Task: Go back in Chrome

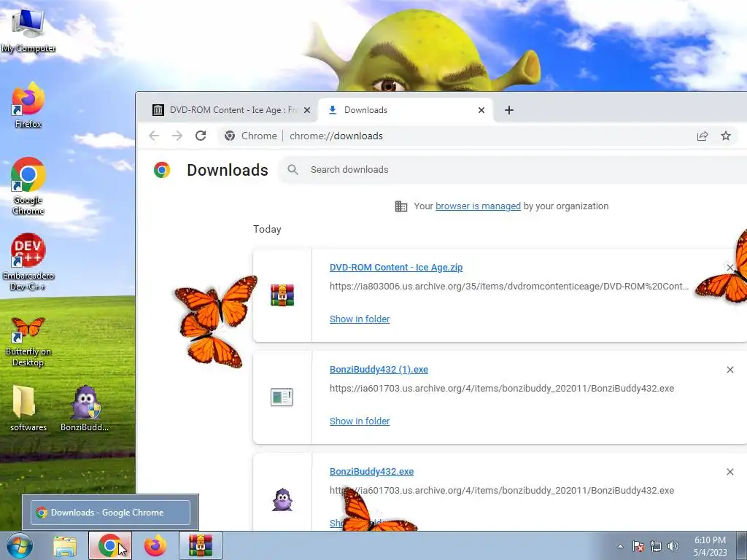Action: [x=154, y=136]
